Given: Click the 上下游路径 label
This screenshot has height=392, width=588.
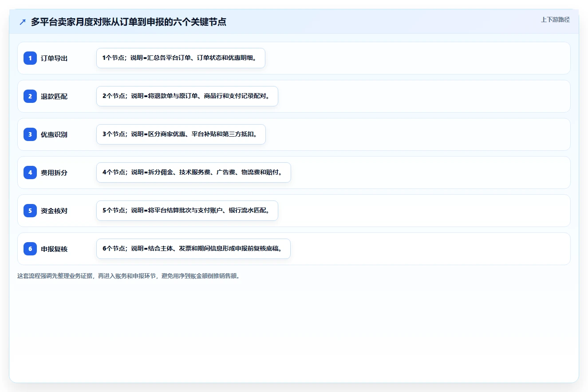Looking at the screenshot, I should [555, 20].
